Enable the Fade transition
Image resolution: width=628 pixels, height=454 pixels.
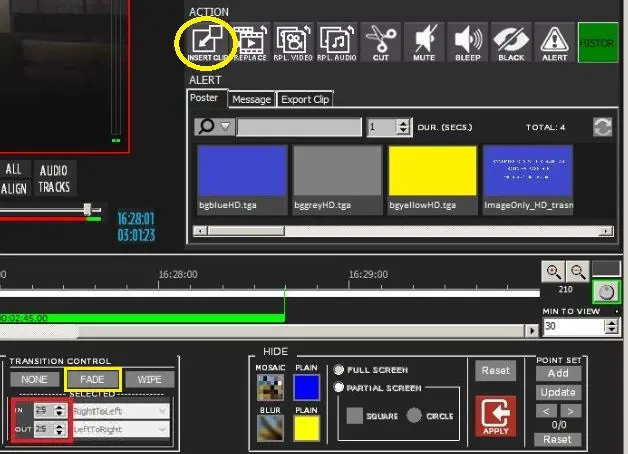(x=92, y=380)
